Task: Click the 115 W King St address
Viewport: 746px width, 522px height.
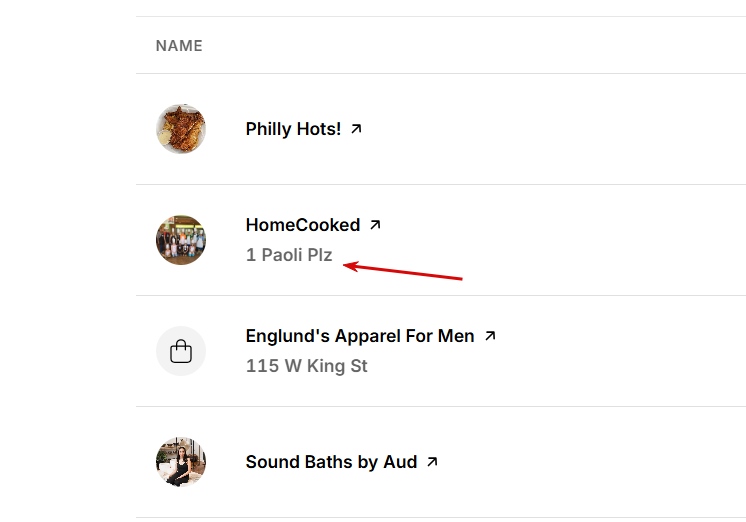Action: click(x=306, y=366)
